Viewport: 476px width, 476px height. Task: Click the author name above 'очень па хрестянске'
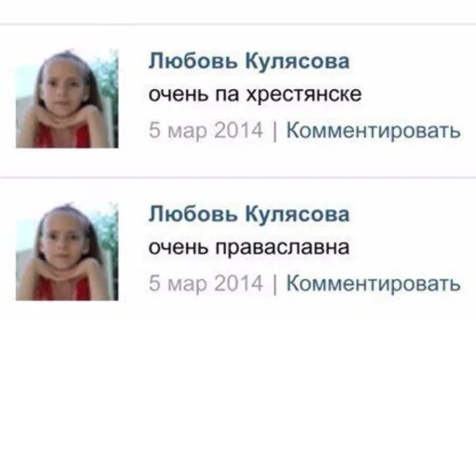[x=249, y=61]
